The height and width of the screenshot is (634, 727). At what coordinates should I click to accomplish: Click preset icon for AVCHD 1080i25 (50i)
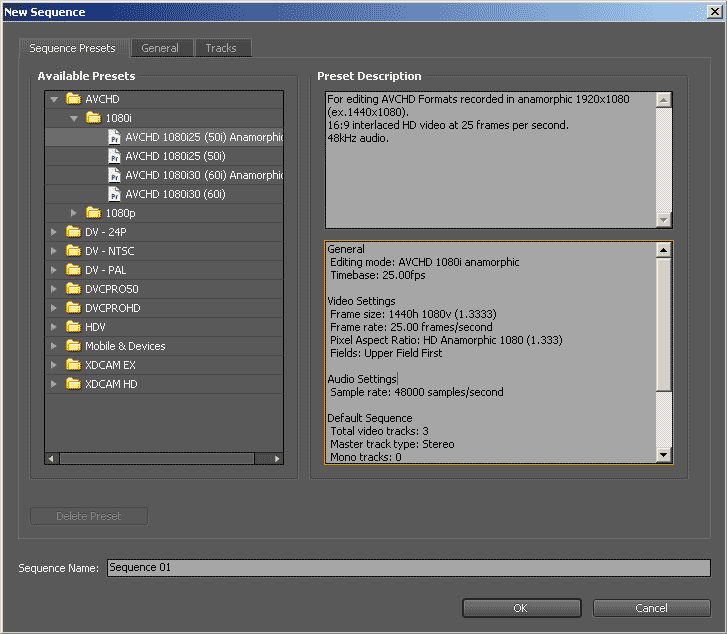[114, 156]
